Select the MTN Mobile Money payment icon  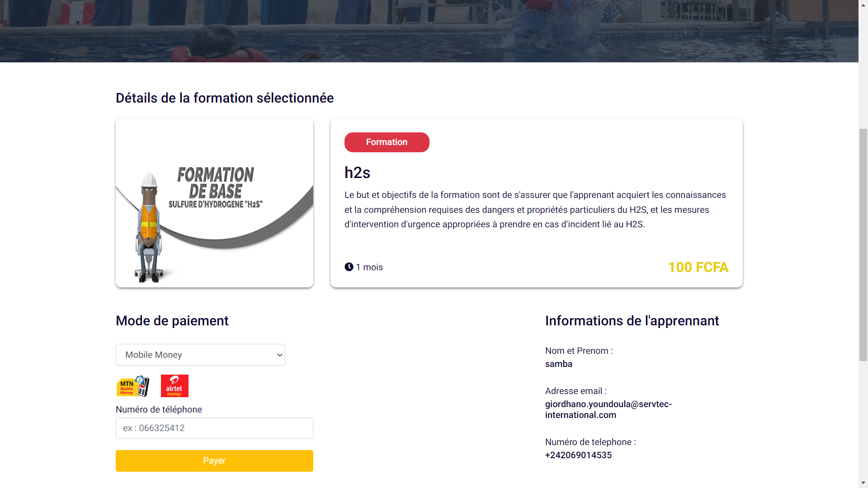pos(132,385)
